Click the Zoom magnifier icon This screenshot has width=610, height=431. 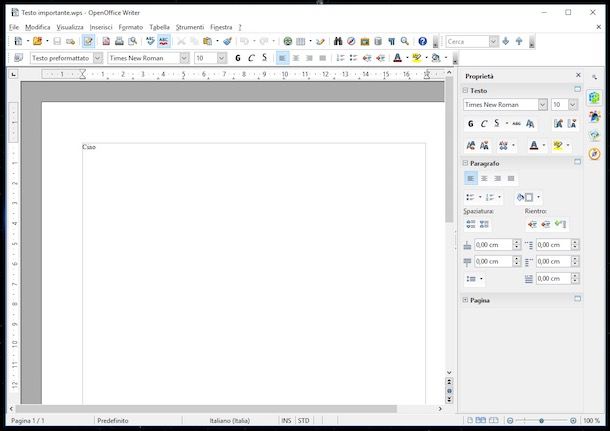[x=405, y=41]
